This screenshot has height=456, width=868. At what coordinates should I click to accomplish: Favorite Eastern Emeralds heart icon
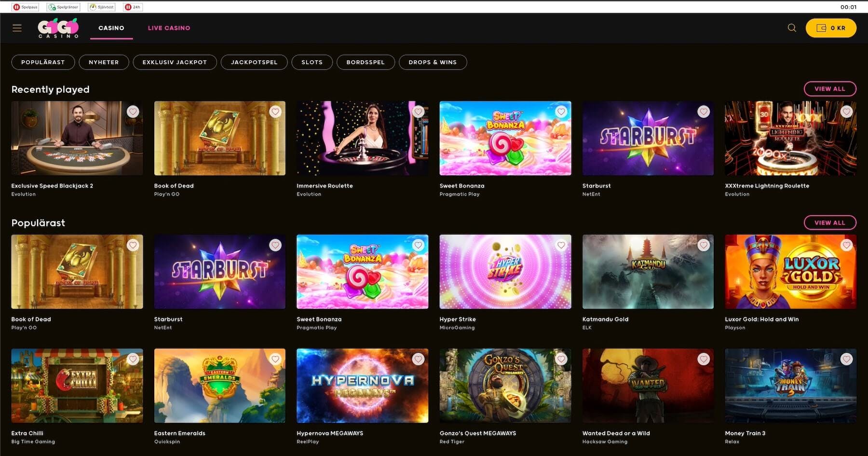click(275, 359)
